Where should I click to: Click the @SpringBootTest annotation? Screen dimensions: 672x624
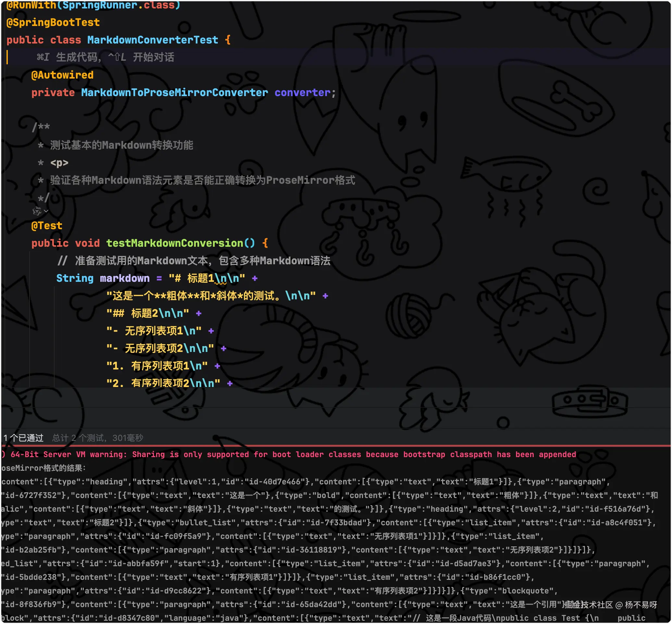point(53,22)
